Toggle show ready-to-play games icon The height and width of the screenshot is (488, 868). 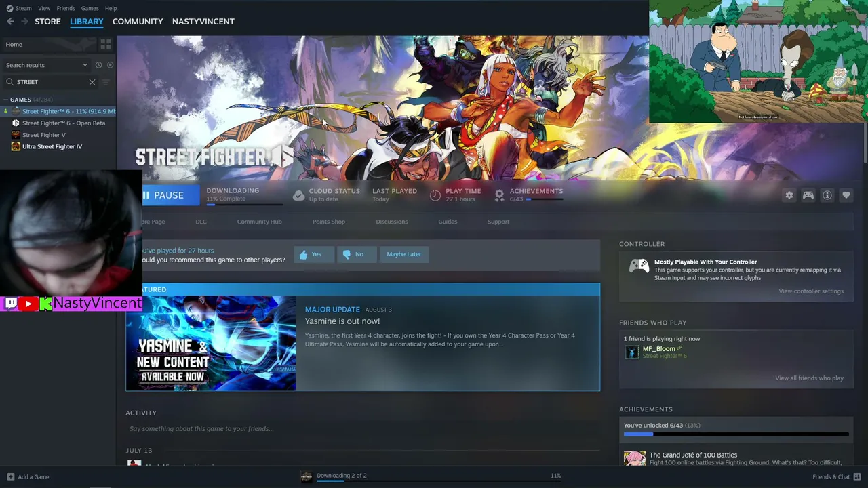tap(111, 65)
